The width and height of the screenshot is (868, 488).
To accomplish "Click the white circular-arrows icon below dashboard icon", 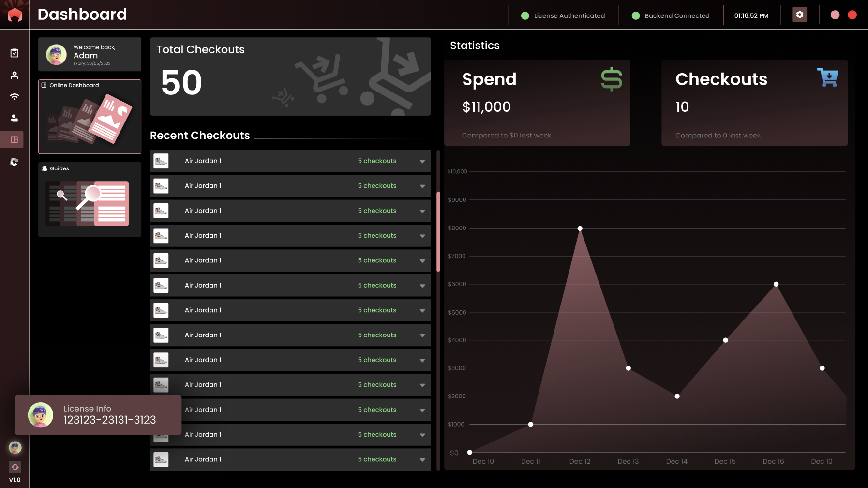I will (15, 162).
